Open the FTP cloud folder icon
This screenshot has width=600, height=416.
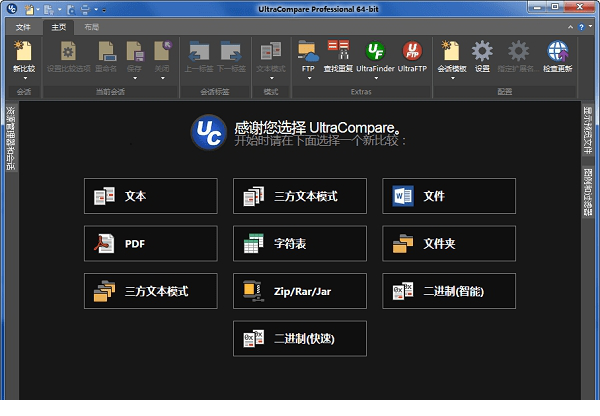coord(308,51)
